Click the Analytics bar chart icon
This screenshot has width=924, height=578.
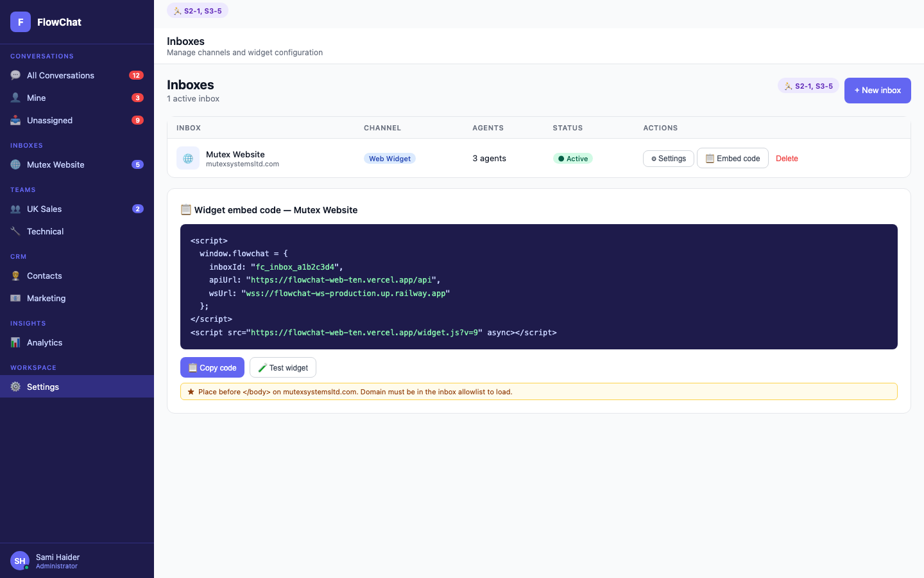[x=15, y=342]
